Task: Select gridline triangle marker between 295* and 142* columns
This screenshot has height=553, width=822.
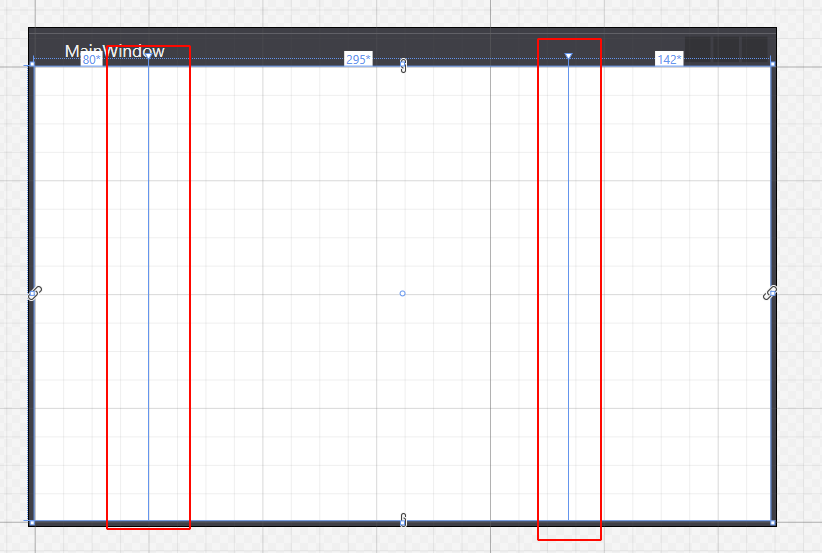Action: (568, 55)
